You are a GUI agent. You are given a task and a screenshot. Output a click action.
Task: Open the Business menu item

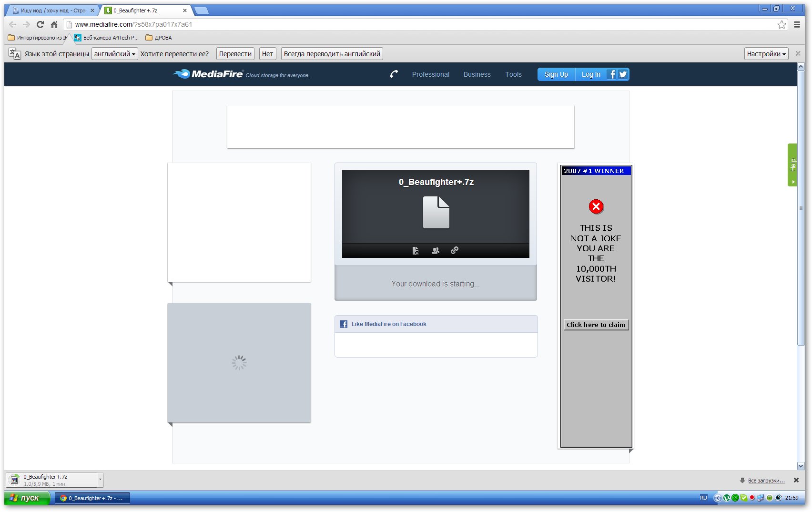(477, 74)
